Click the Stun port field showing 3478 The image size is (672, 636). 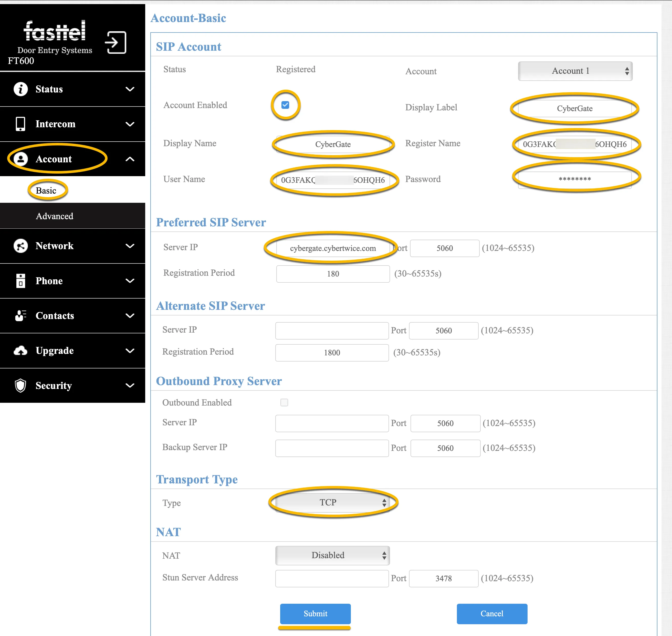(444, 578)
